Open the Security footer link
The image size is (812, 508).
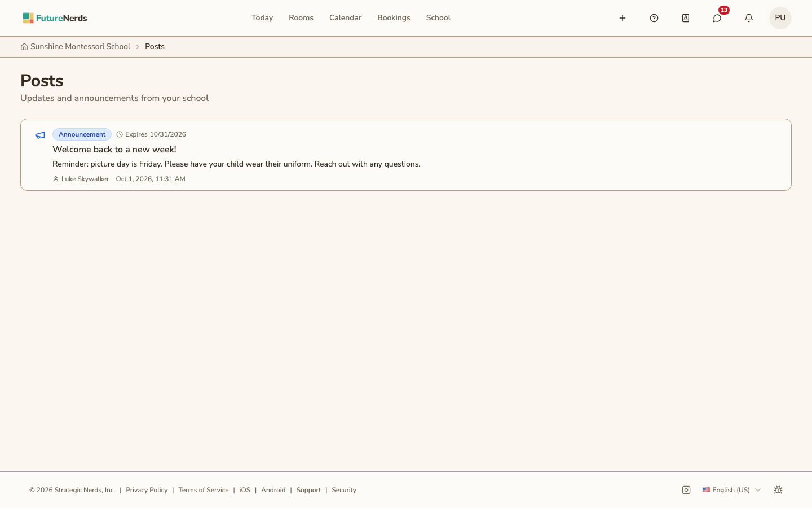tap(344, 490)
